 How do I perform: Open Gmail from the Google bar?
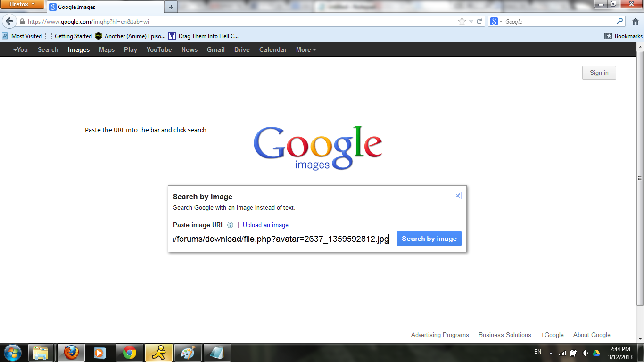pyautogui.click(x=216, y=49)
